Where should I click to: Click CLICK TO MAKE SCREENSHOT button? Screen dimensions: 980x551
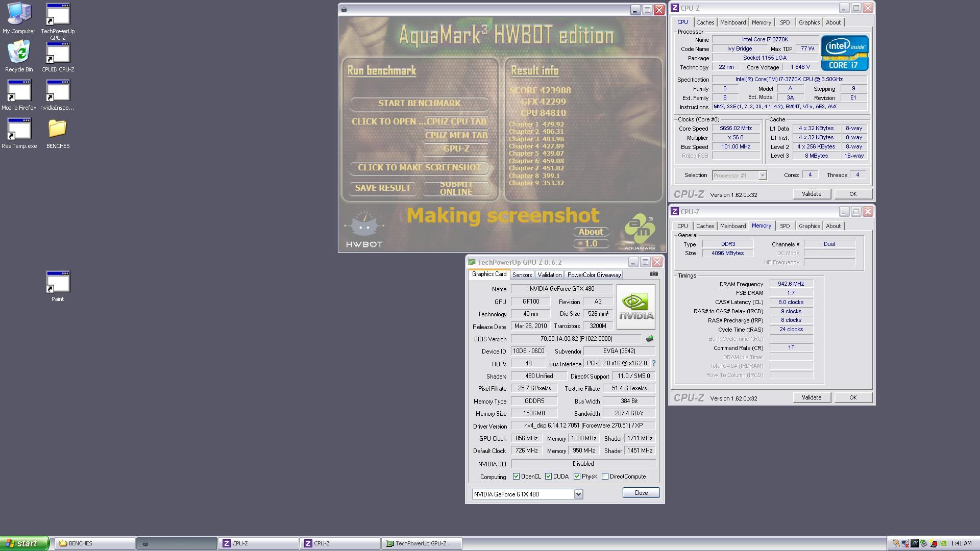tap(420, 168)
